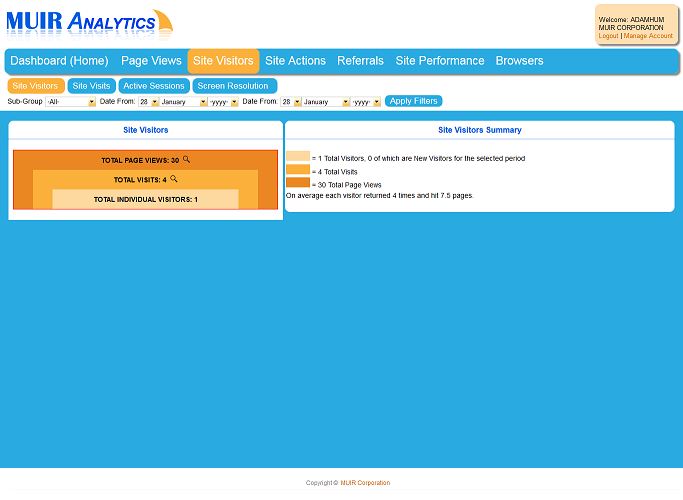
Task: Switch to the Page Views tab
Action: pos(151,61)
